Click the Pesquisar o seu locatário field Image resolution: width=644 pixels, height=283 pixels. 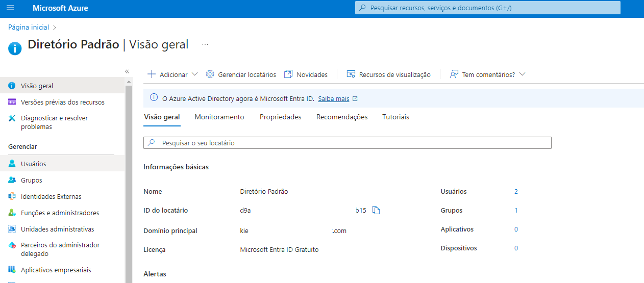pos(348,143)
